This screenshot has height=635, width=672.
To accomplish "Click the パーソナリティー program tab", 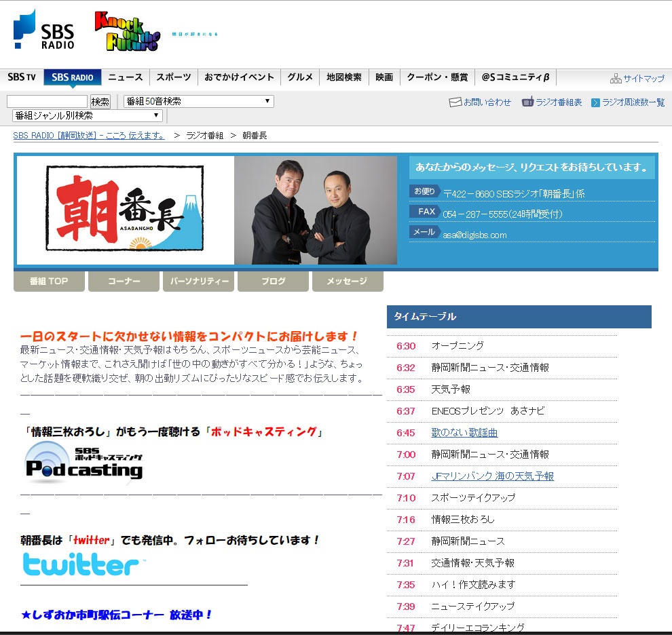I will coord(199,282).
